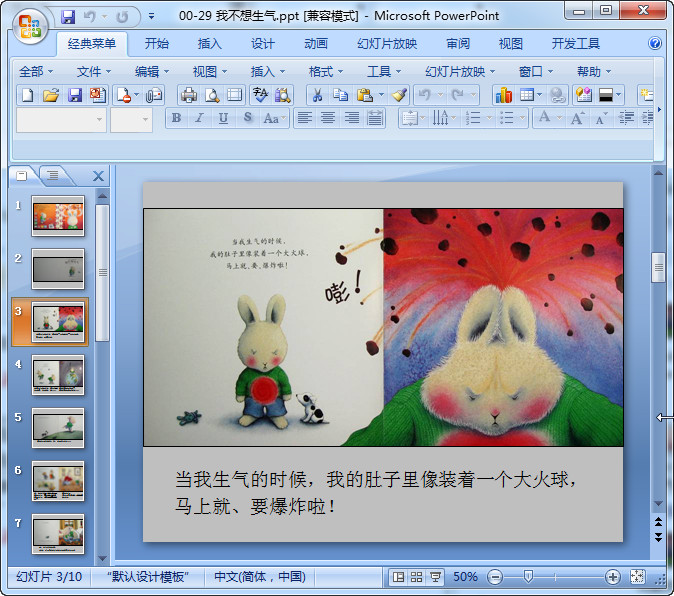Toggle italic formatting

(x=199, y=118)
